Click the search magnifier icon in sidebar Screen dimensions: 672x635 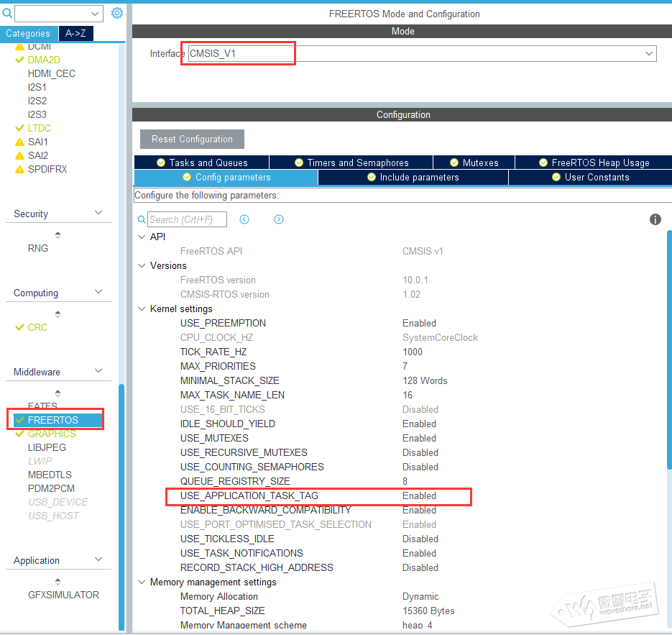[x=7, y=13]
